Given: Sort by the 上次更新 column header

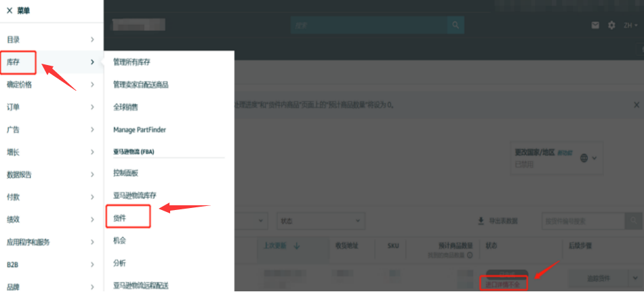Looking at the screenshot, I should [282, 246].
